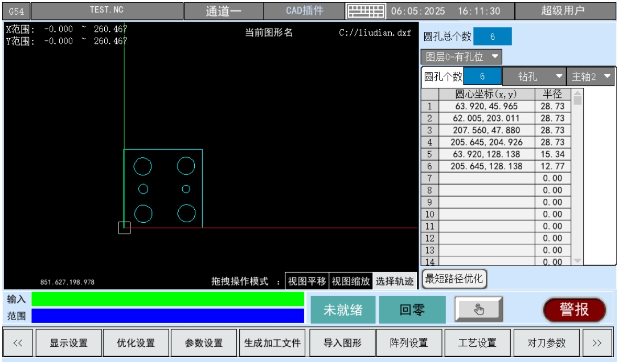Open the 优化设置 menu
Viewport: 619px width, 364px height.
(136, 343)
